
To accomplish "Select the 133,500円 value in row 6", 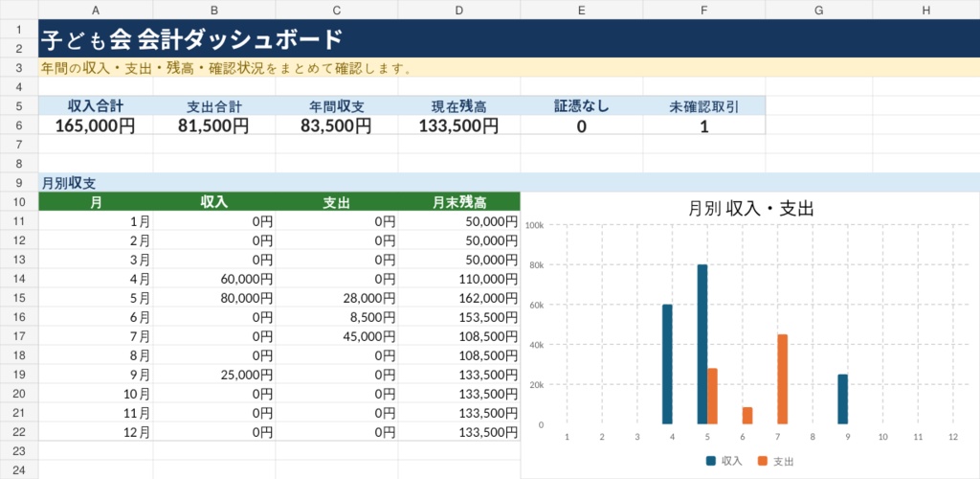I will tap(459, 125).
